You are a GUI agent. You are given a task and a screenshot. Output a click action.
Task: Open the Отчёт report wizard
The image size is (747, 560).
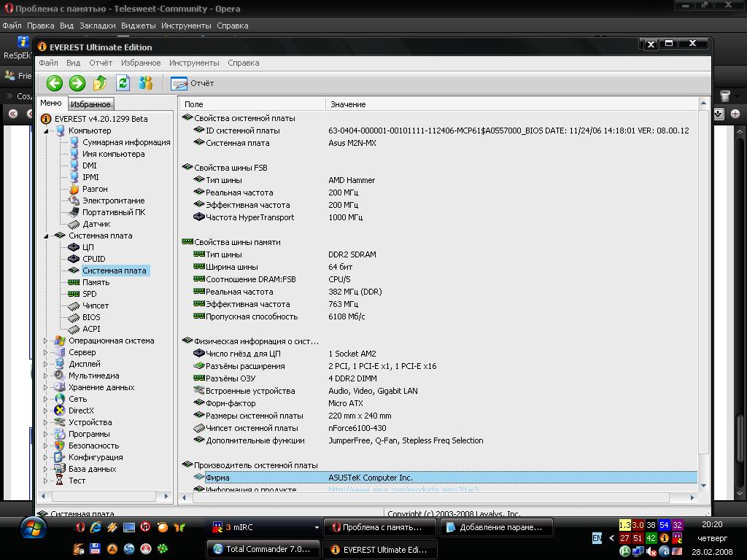(x=193, y=83)
